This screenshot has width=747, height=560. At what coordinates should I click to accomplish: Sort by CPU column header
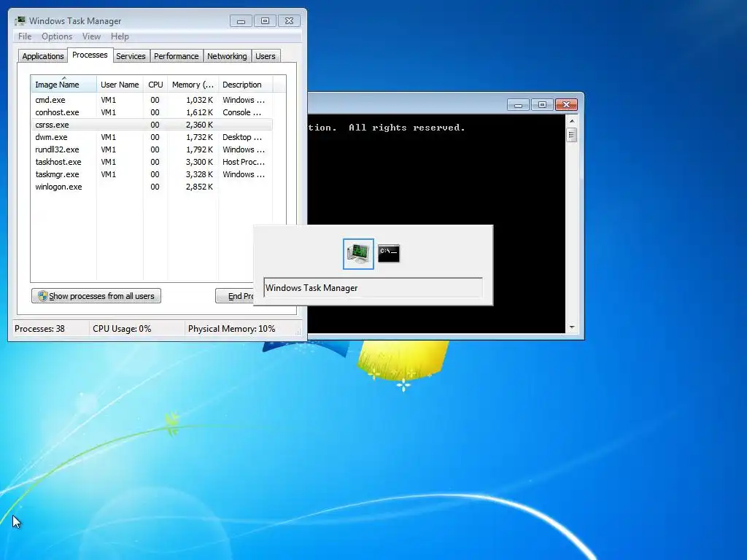tap(155, 85)
